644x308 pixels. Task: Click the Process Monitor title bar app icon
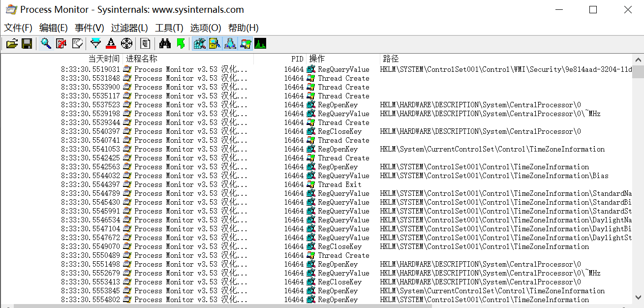pyautogui.click(x=11, y=9)
